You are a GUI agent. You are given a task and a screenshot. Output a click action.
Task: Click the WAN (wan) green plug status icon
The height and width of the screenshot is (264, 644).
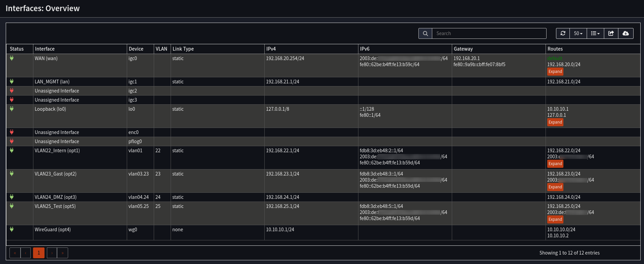coord(12,58)
